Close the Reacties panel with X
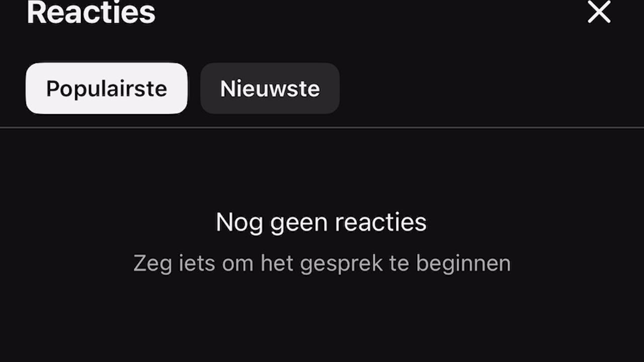The width and height of the screenshot is (644, 362). click(x=599, y=12)
